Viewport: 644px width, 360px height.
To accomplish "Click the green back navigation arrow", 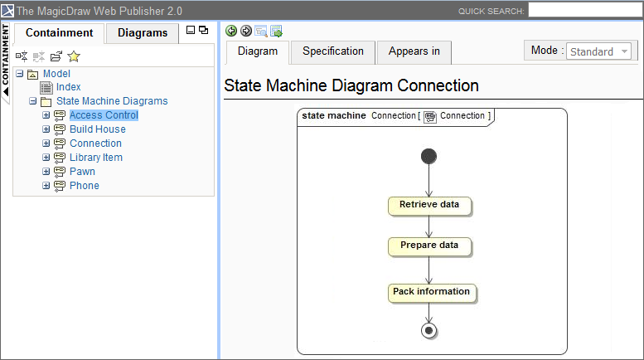I will [231, 31].
